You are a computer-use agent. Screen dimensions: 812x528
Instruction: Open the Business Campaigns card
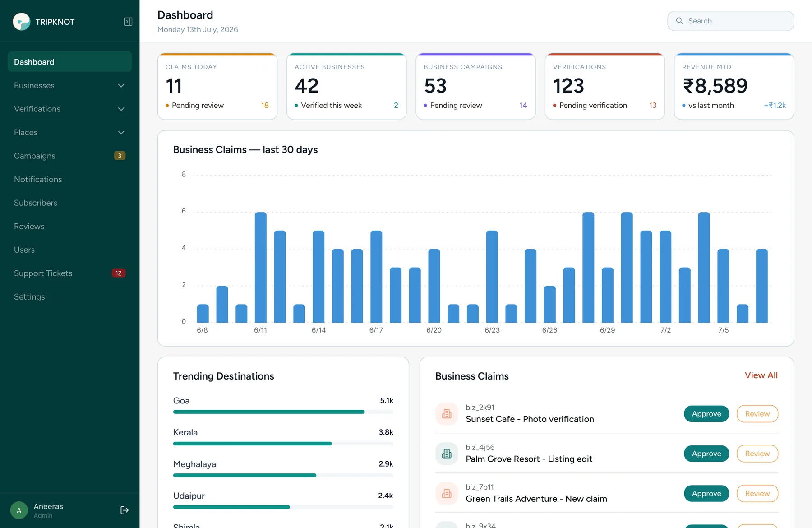click(475, 86)
